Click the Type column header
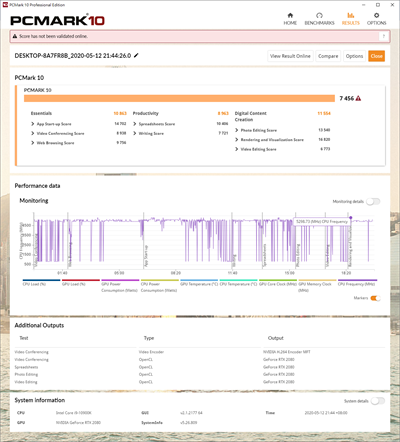The width and height of the screenshot is (400, 442). point(149,338)
